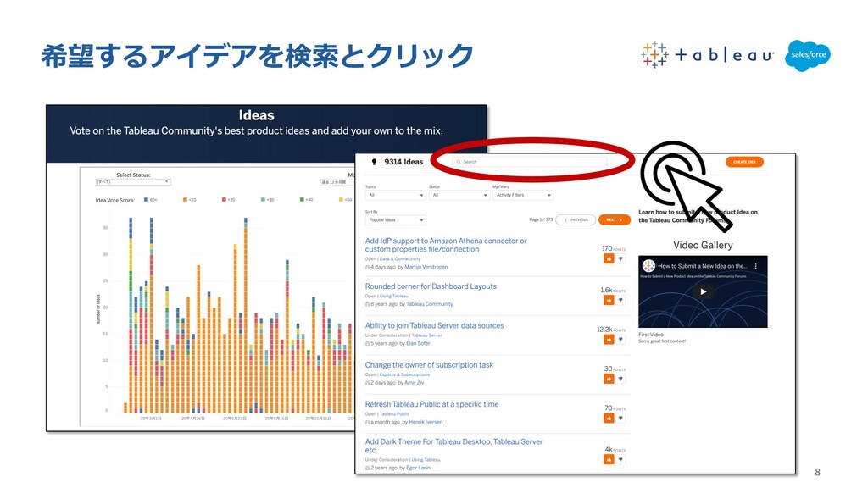Open author Amir Ziv's profile

414,382
